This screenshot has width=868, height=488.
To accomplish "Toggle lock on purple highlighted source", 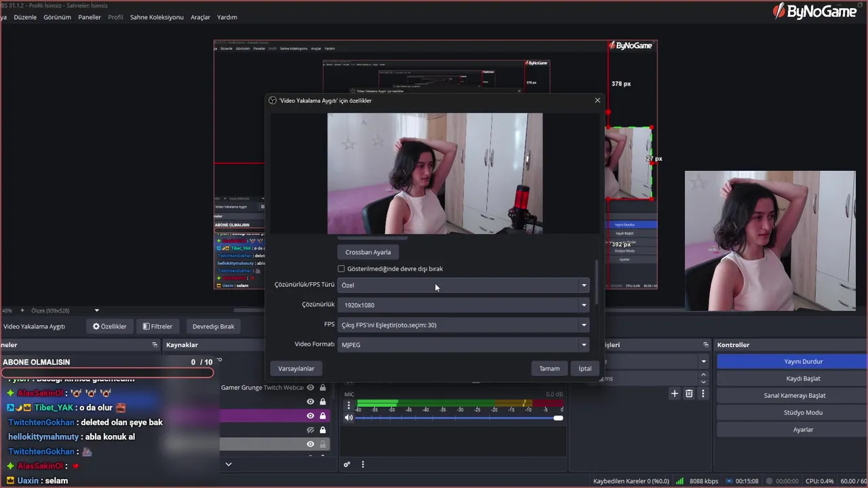I will pos(323,415).
